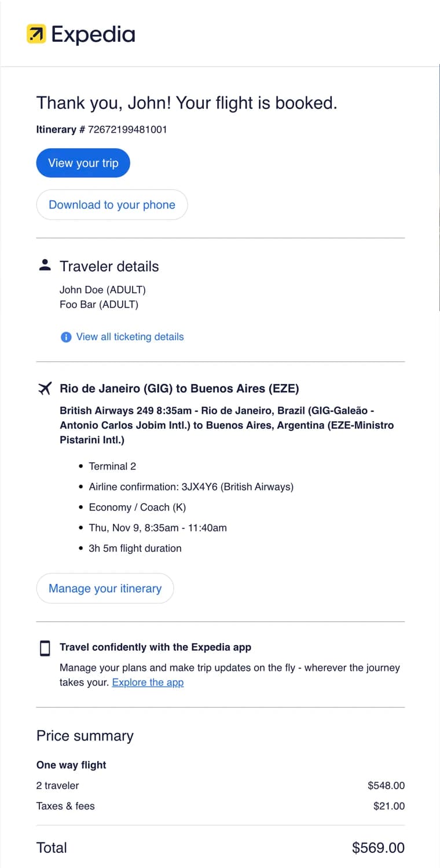
Task: Click the Total amount $569.00
Action: [379, 848]
